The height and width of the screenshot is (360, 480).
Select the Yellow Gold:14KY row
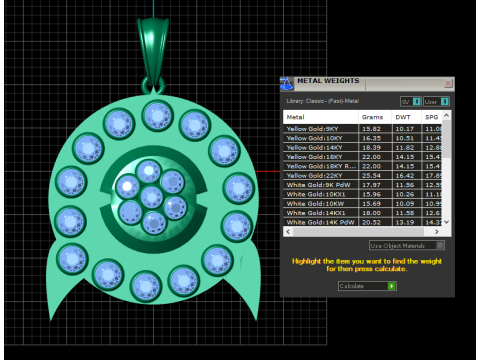[363, 147]
